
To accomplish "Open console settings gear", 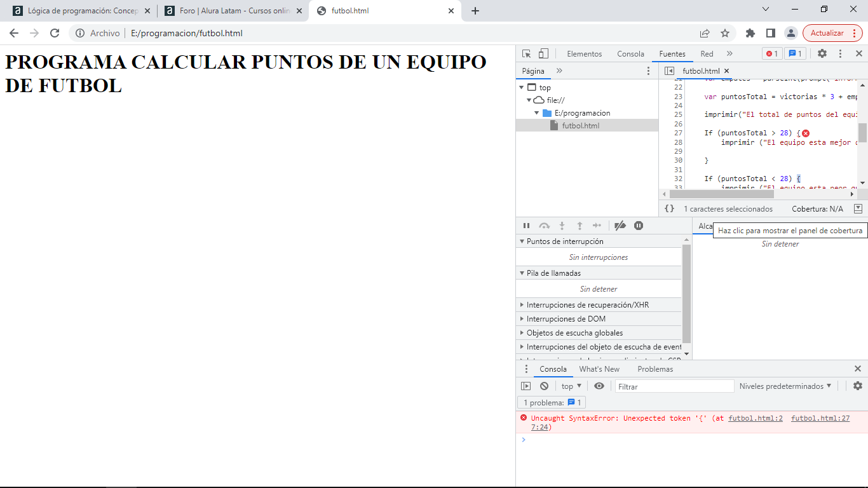I will point(858,386).
